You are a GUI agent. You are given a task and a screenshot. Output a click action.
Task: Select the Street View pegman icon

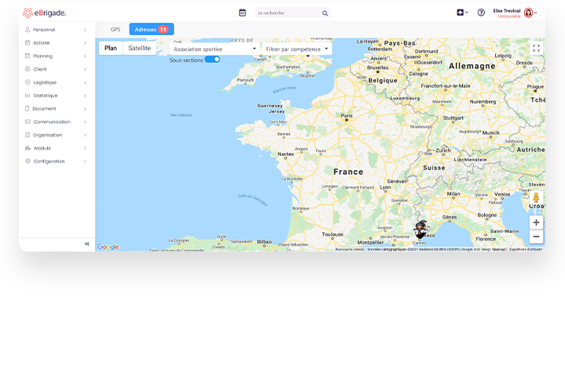pyautogui.click(x=536, y=198)
